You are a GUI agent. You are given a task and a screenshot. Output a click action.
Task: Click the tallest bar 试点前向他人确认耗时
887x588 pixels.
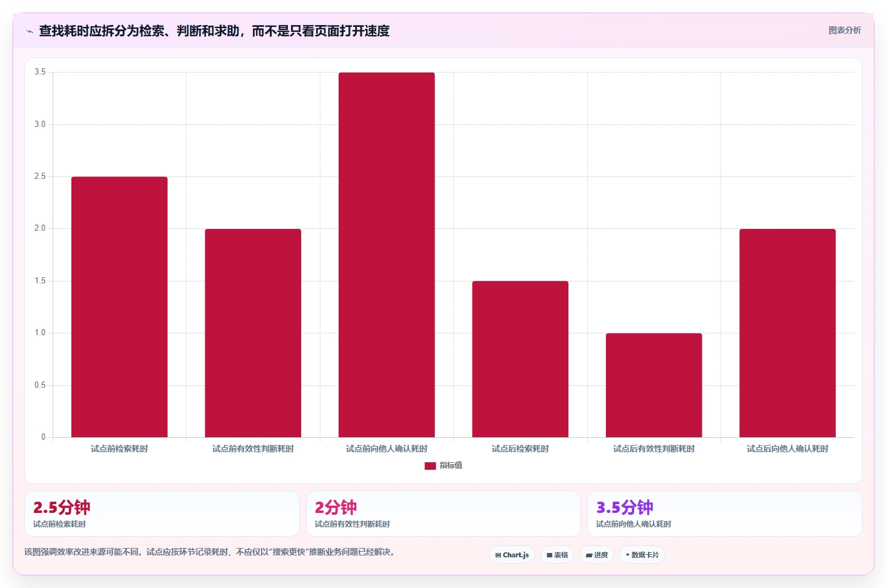(x=387, y=255)
